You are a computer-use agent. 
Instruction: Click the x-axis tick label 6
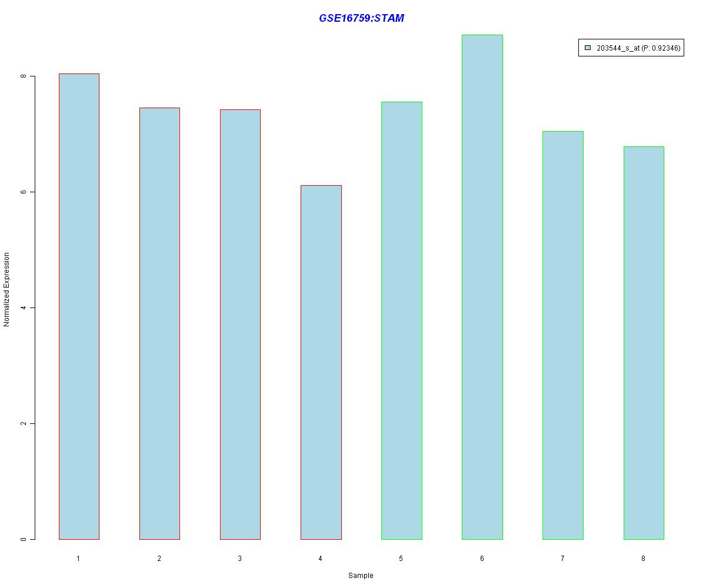click(482, 559)
